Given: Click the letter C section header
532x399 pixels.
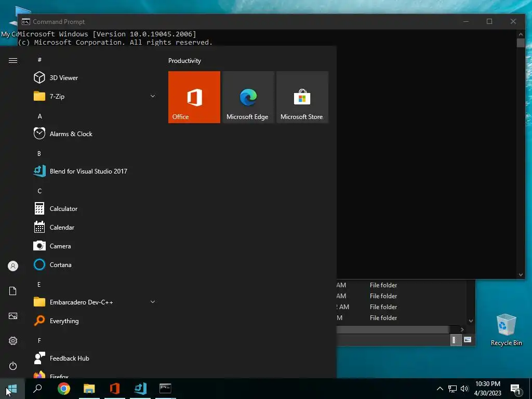Looking at the screenshot, I should 39,191.
